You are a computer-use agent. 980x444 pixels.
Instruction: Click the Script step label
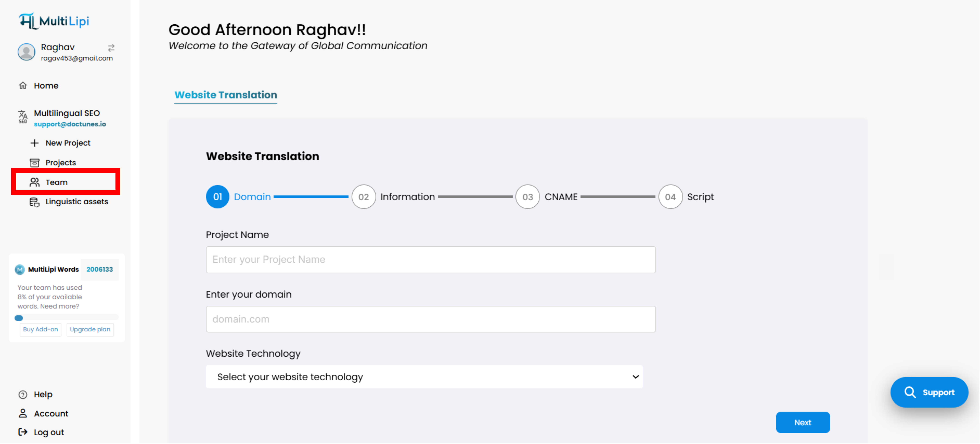[x=700, y=197]
